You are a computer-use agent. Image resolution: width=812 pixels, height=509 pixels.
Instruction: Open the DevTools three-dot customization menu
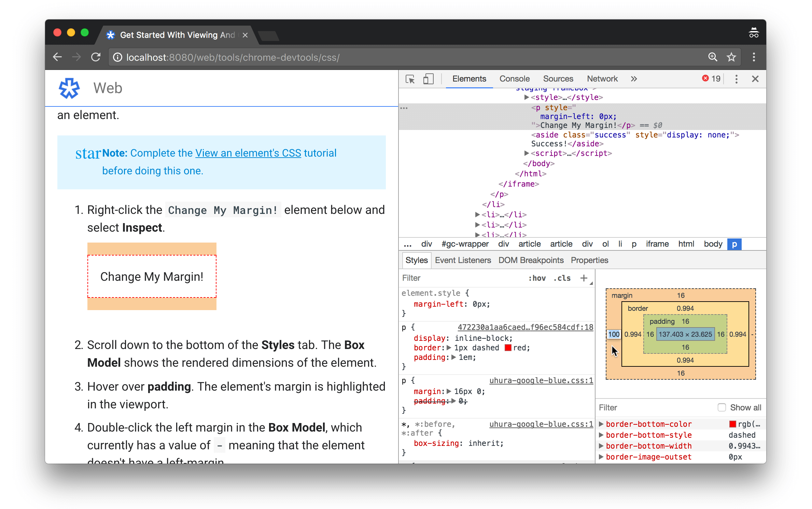pyautogui.click(x=736, y=79)
